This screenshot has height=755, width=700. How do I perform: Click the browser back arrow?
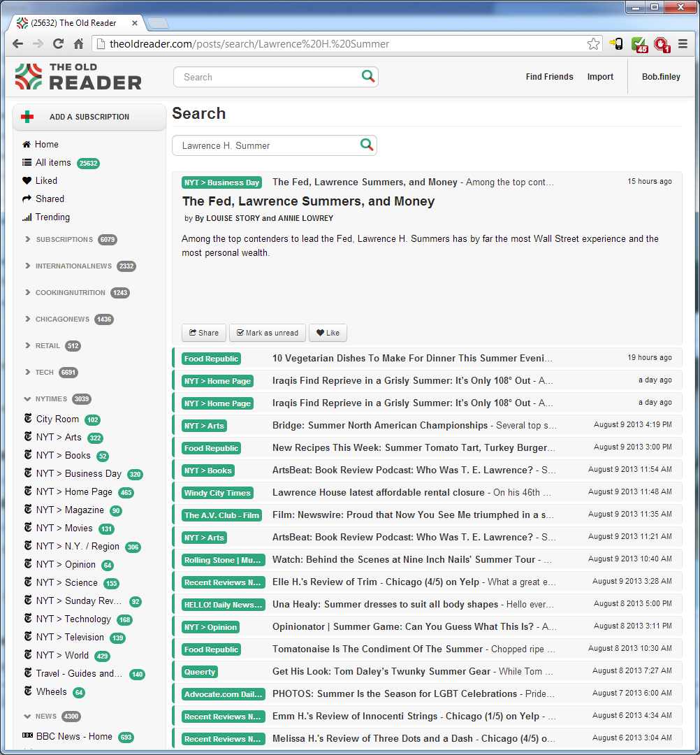pyautogui.click(x=17, y=44)
